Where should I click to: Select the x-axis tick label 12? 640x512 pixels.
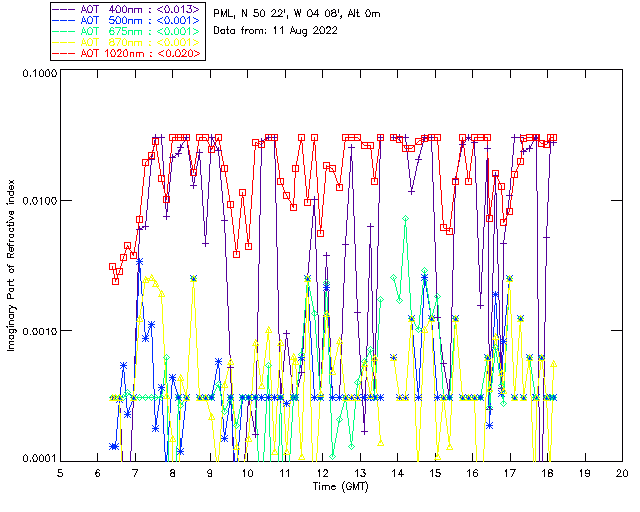point(322,472)
